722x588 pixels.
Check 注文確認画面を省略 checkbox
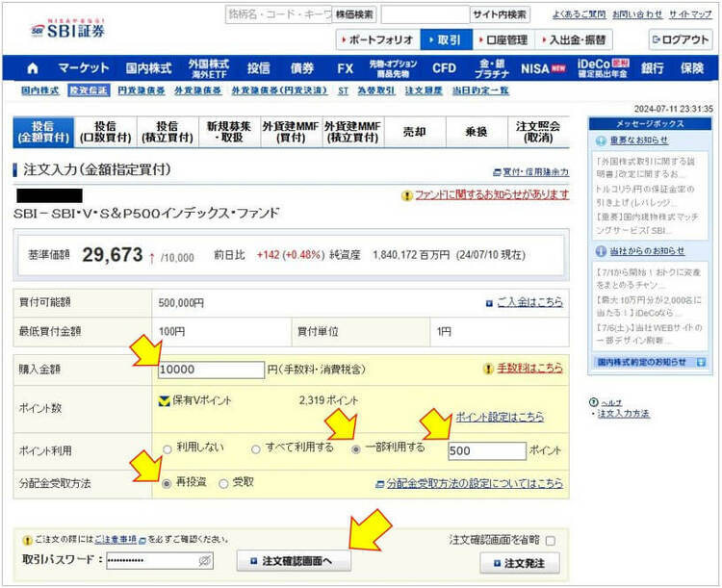[551, 541]
